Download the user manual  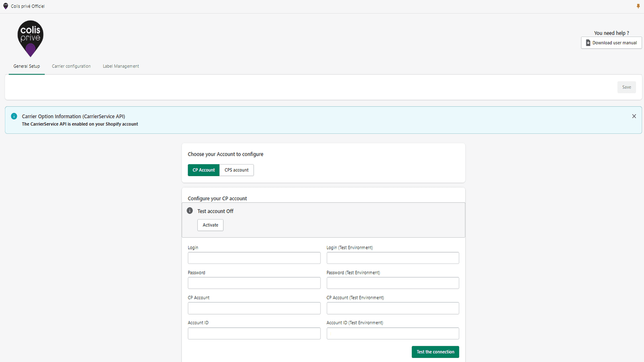coord(611,43)
